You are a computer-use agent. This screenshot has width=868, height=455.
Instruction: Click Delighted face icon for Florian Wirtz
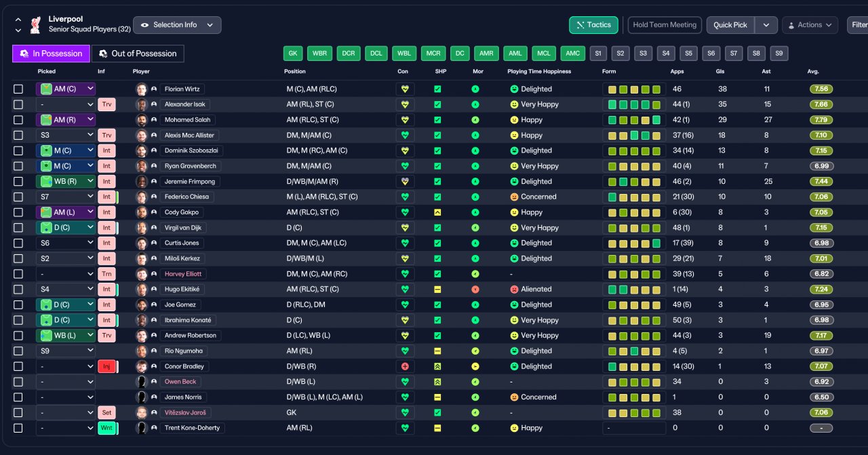[x=514, y=89]
